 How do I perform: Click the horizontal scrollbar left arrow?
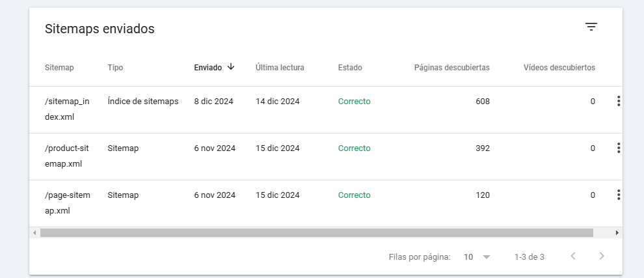pos(34,232)
